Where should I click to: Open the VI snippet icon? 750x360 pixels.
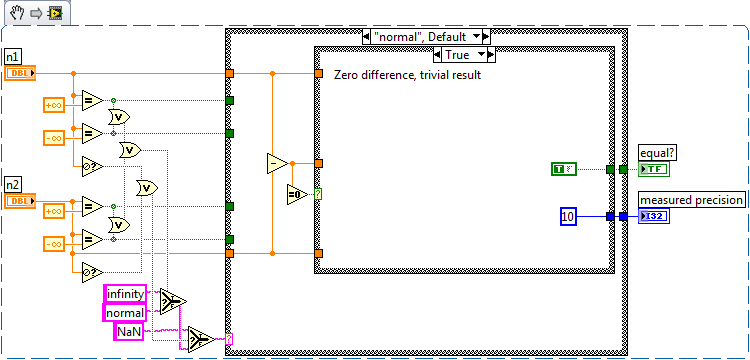tap(54, 13)
